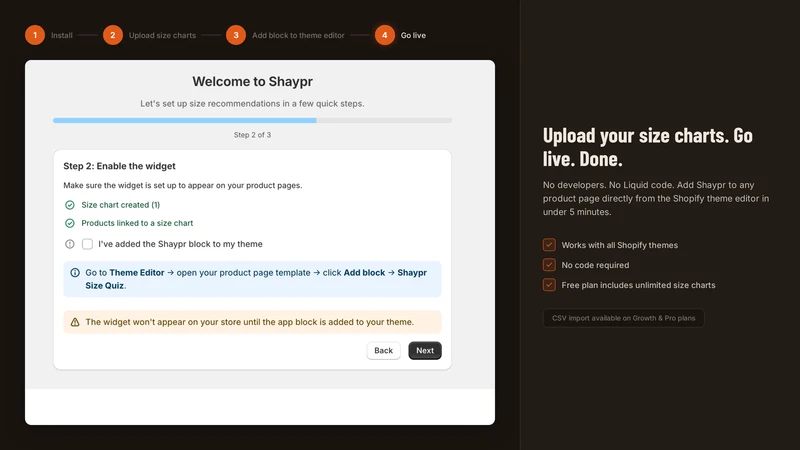Select the Add block to theme editor step
The width and height of the screenshot is (800, 450).
coord(298,35)
